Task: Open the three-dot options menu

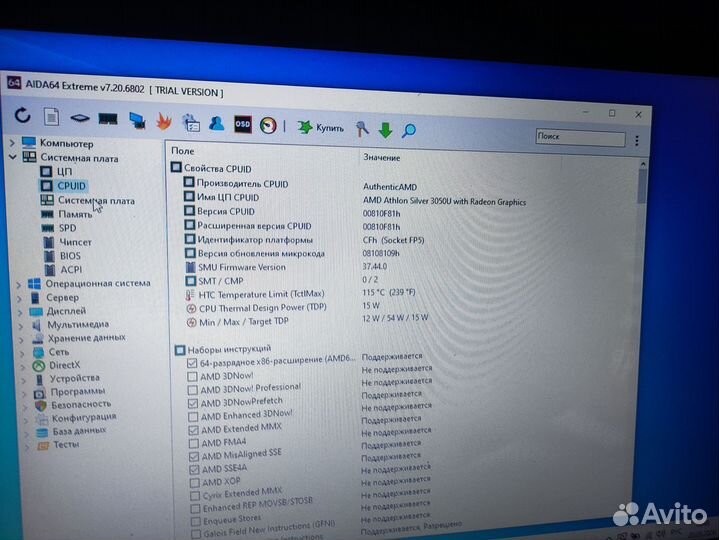Action: click(637, 140)
